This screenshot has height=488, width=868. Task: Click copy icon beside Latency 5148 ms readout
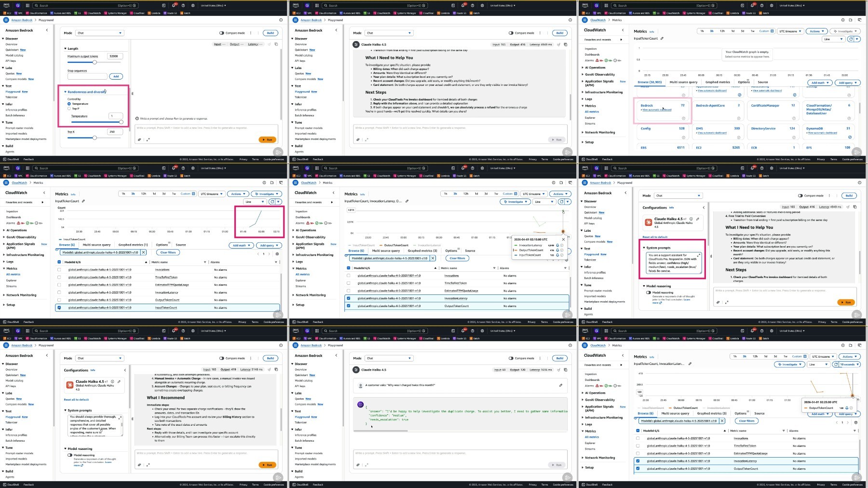tap(276, 369)
